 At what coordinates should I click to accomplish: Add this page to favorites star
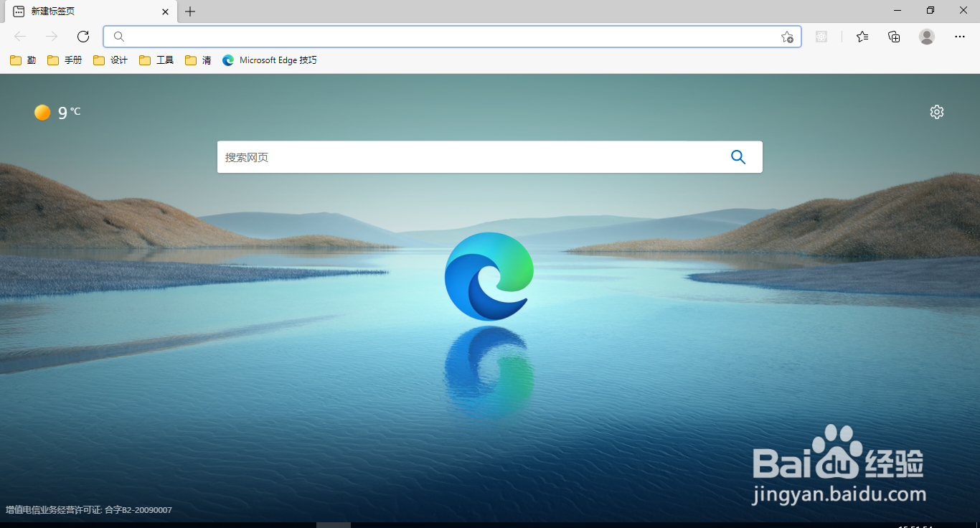(x=787, y=37)
